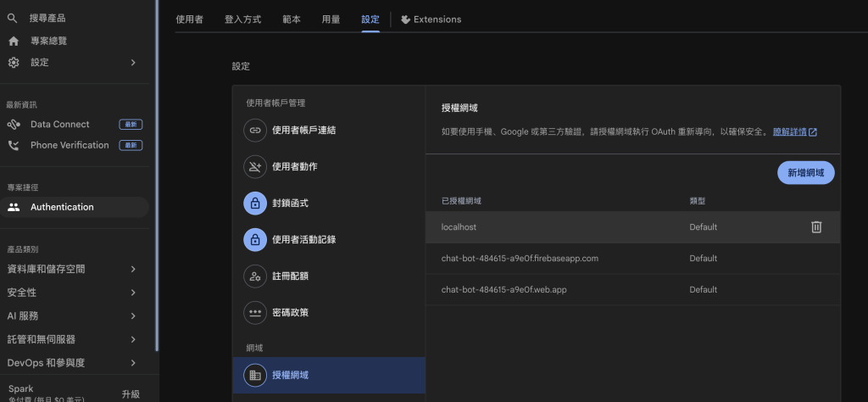
Task: Open the Extensions tab
Action: (431, 20)
